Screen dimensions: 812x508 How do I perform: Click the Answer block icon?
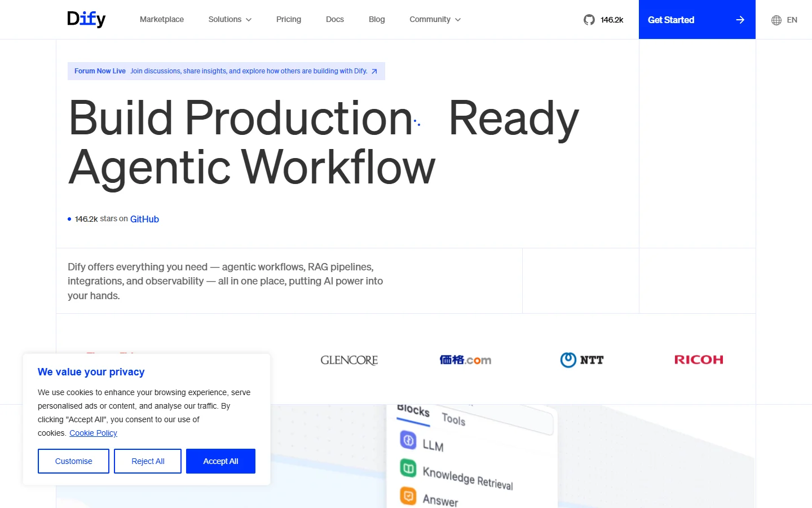408,496
